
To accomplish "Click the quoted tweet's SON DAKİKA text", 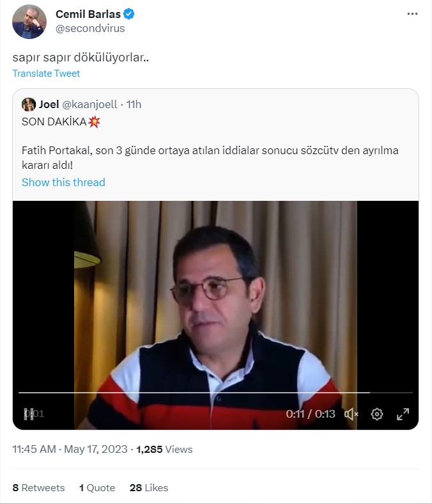I will tap(54, 122).
